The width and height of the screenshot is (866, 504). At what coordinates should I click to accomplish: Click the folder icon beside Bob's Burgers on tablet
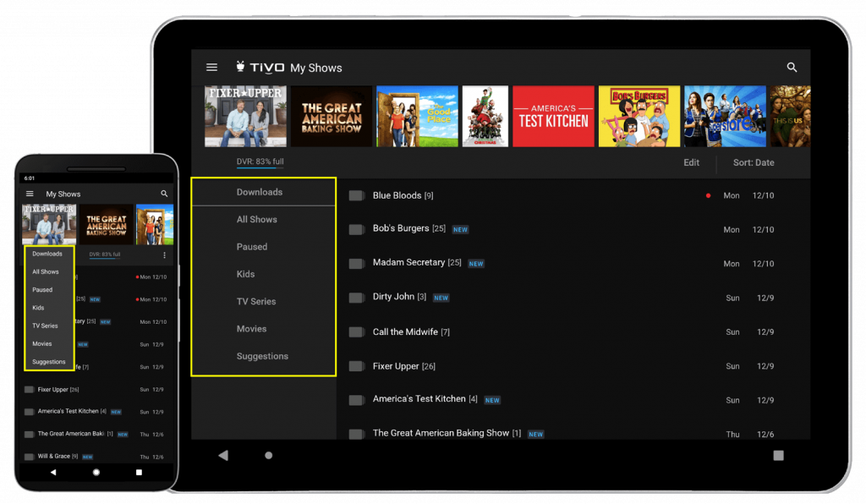[x=357, y=229]
